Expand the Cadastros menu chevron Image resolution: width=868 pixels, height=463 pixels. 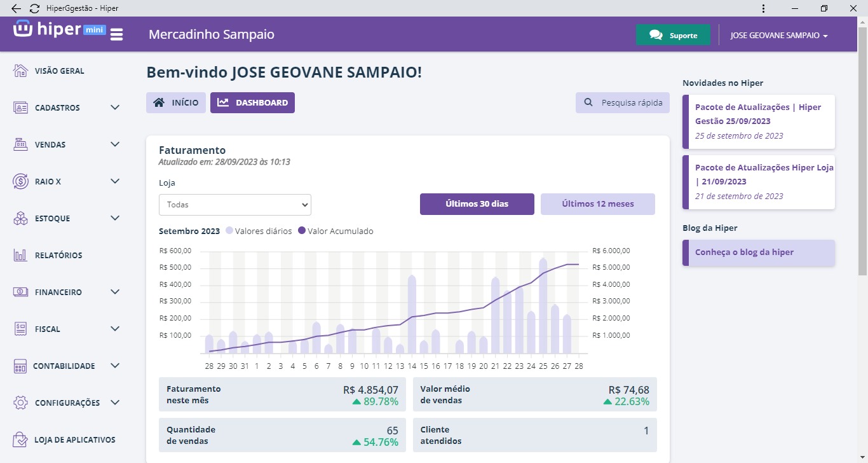pyautogui.click(x=115, y=107)
